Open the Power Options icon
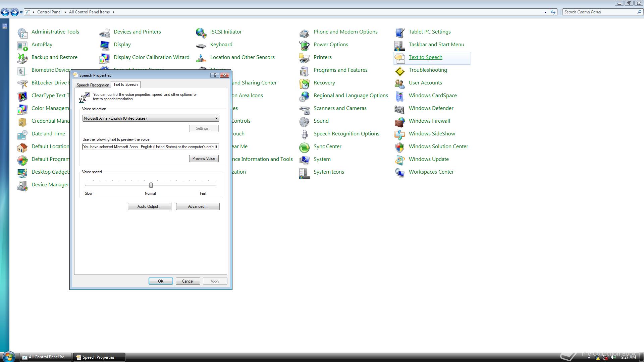Image resolution: width=644 pixels, height=362 pixels. click(x=305, y=46)
